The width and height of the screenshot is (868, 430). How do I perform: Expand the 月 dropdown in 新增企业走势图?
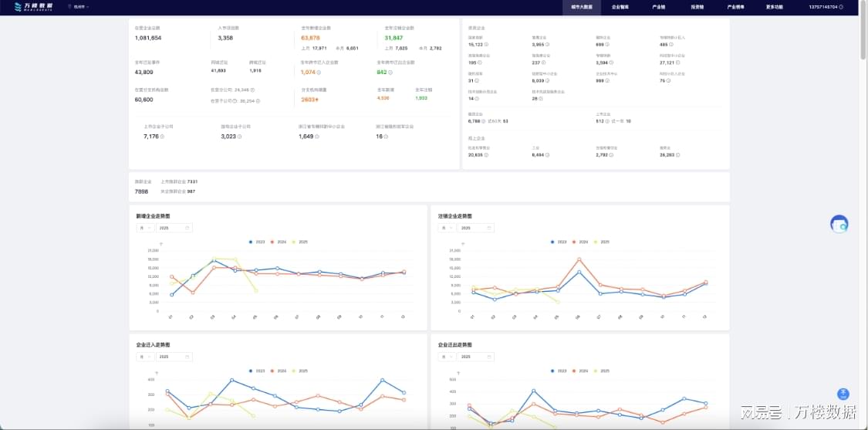pos(146,228)
